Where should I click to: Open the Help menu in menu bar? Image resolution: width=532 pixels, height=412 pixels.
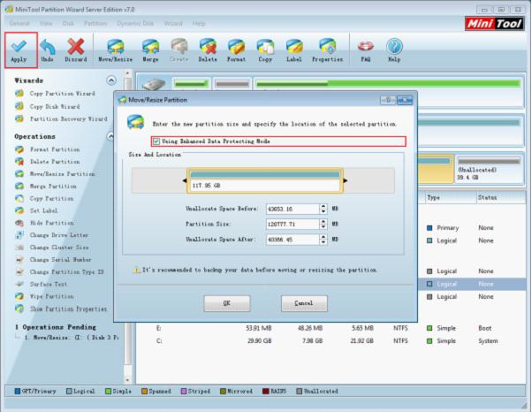(199, 23)
